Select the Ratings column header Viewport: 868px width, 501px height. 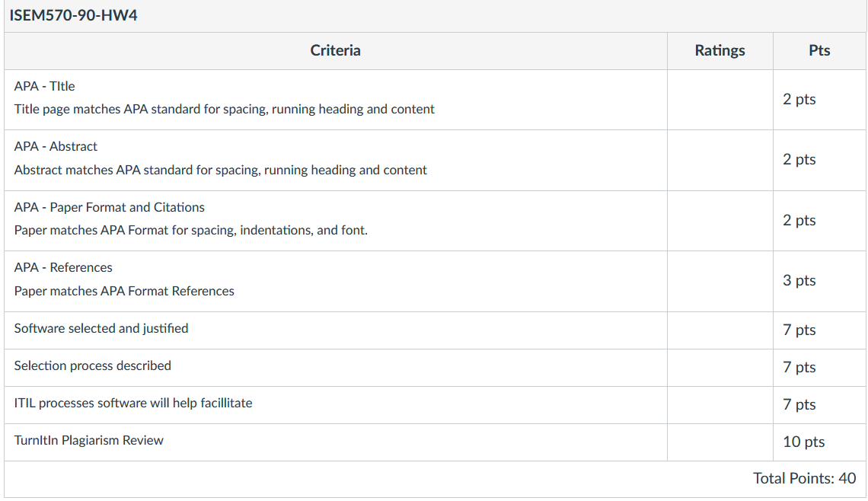click(x=720, y=51)
